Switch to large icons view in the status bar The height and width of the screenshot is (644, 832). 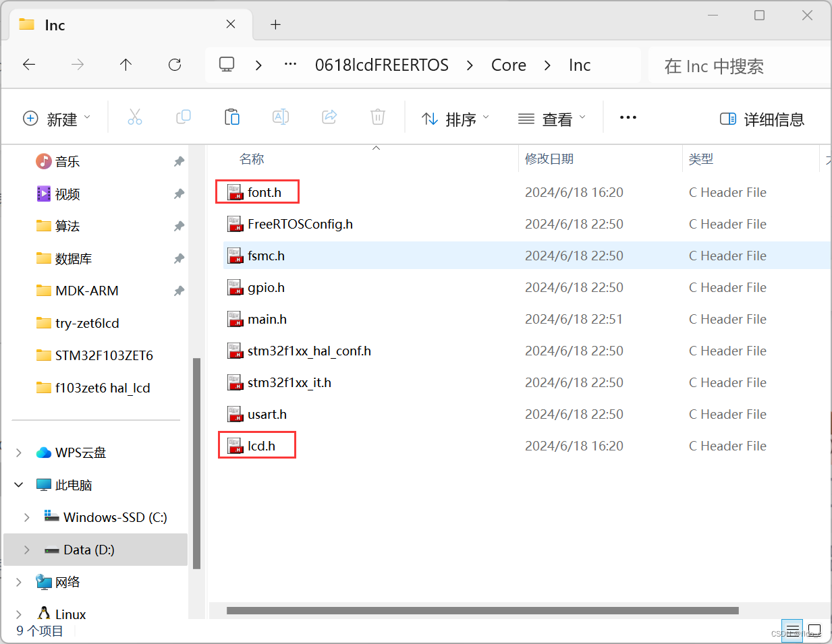(x=814, y=631)
